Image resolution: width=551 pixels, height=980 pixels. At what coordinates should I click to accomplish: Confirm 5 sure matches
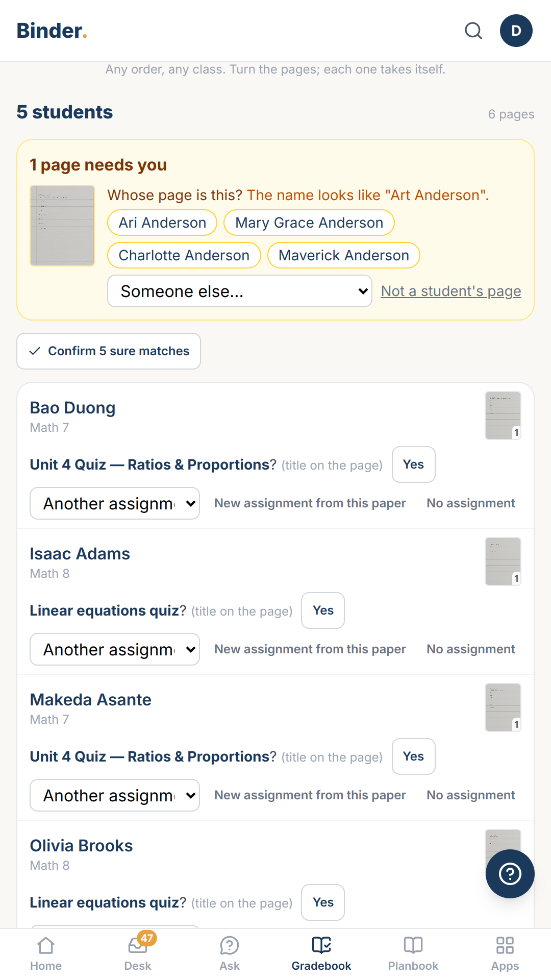coord(109,351)
